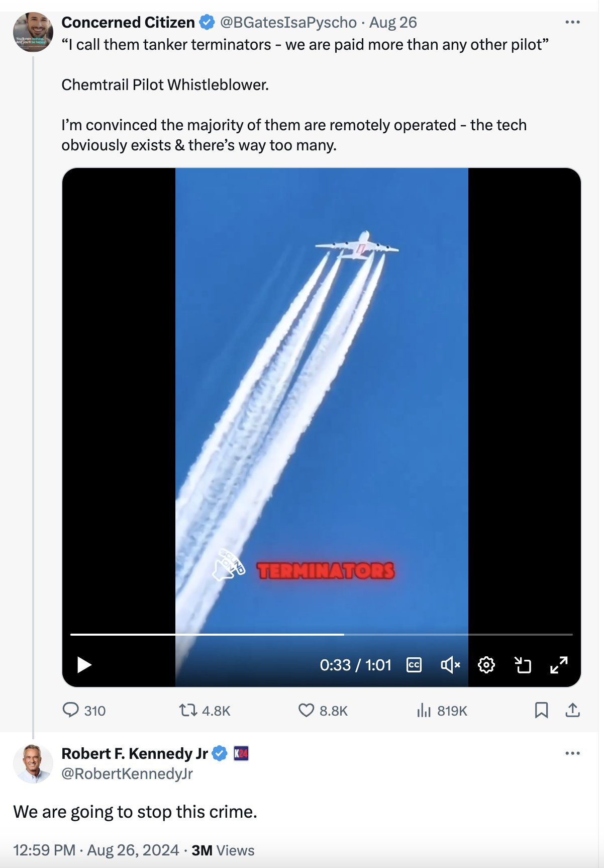Viewport: 604px width, 868px height.
Task: Open Concerned Citizen's profile picture
Action: tap(33, 32)
